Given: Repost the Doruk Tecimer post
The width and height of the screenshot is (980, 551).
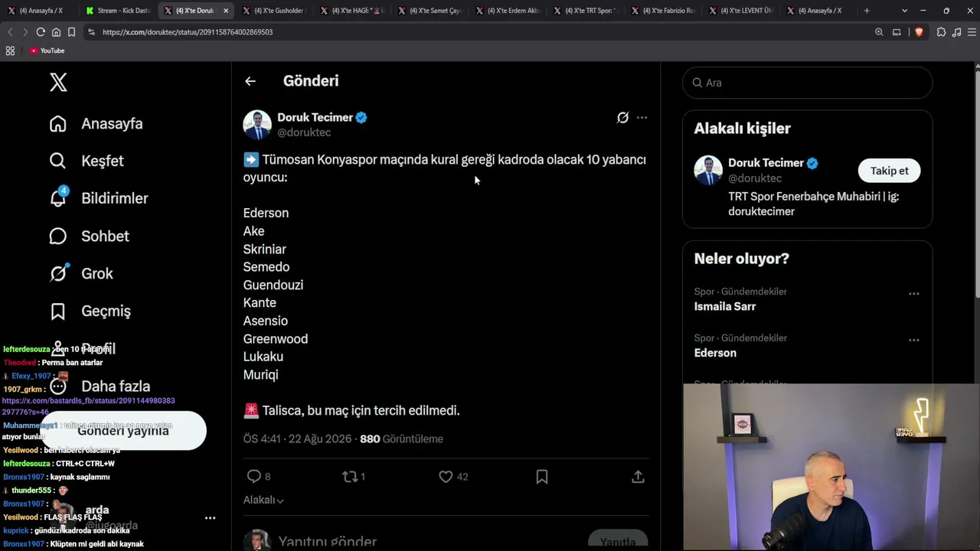Looking at the screenshot, I should (350, 477).
